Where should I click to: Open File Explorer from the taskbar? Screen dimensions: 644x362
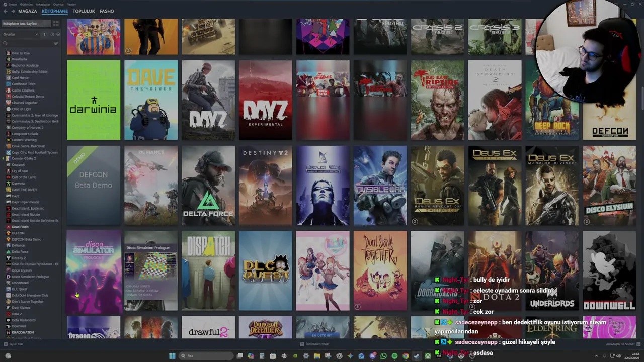click(317, 356)
